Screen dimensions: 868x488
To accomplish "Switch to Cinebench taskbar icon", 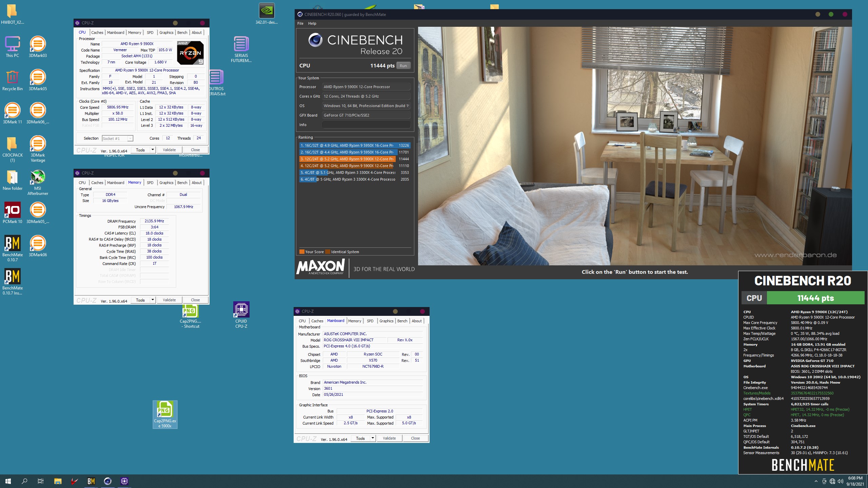I will coord(107,481).
